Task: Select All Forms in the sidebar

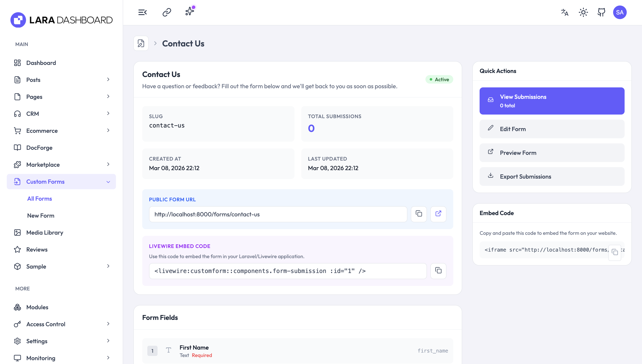Action: coord(39,199)
